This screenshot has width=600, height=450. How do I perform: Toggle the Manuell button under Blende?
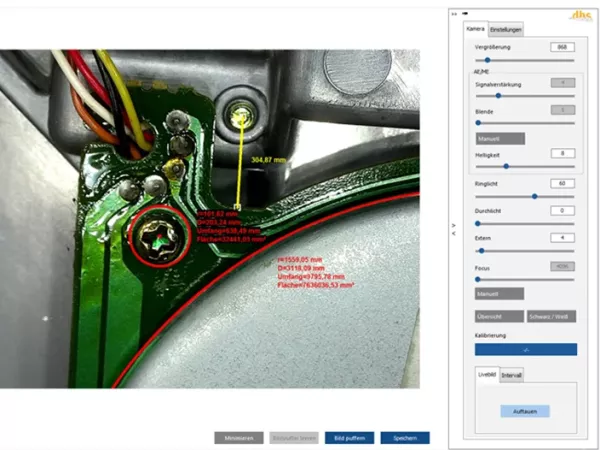[x=499, y=139]
